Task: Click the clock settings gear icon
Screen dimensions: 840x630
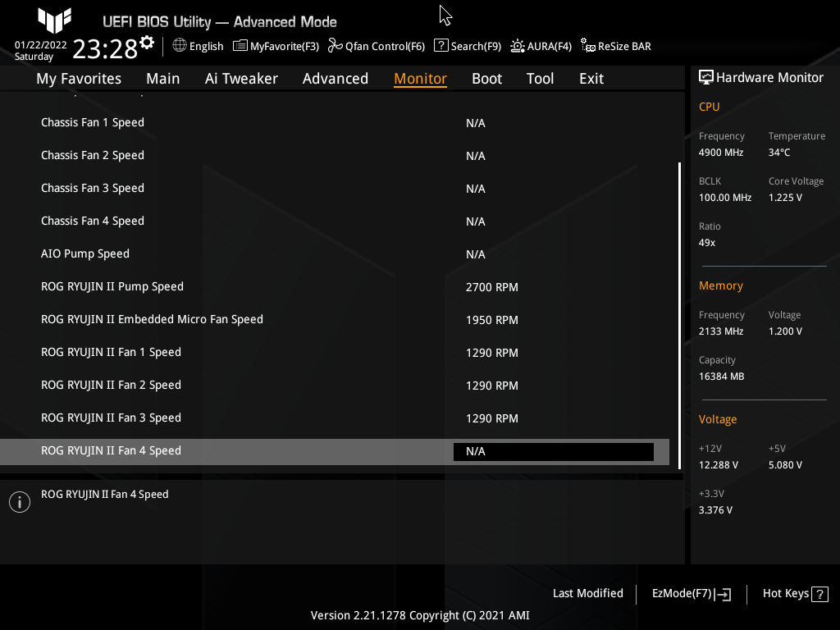Action: [x=147, y=43]
